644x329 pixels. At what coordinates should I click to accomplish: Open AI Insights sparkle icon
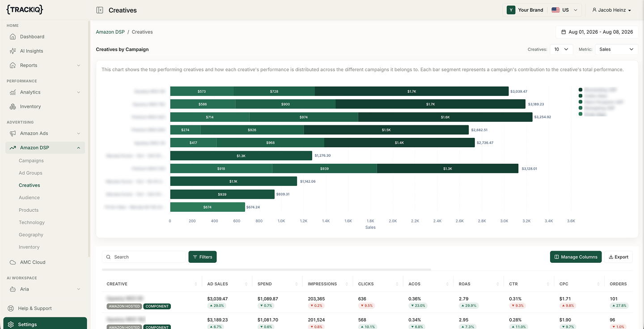(x=13, y=51)
